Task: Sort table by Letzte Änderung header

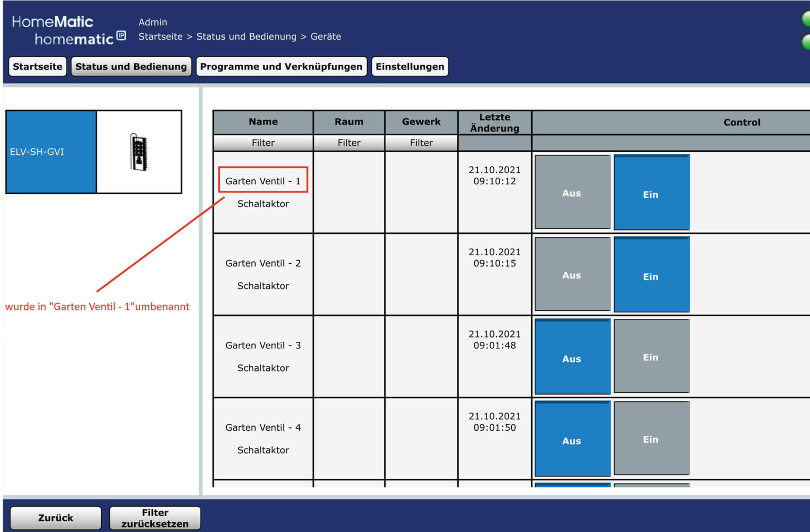Action: pos(494,122)
